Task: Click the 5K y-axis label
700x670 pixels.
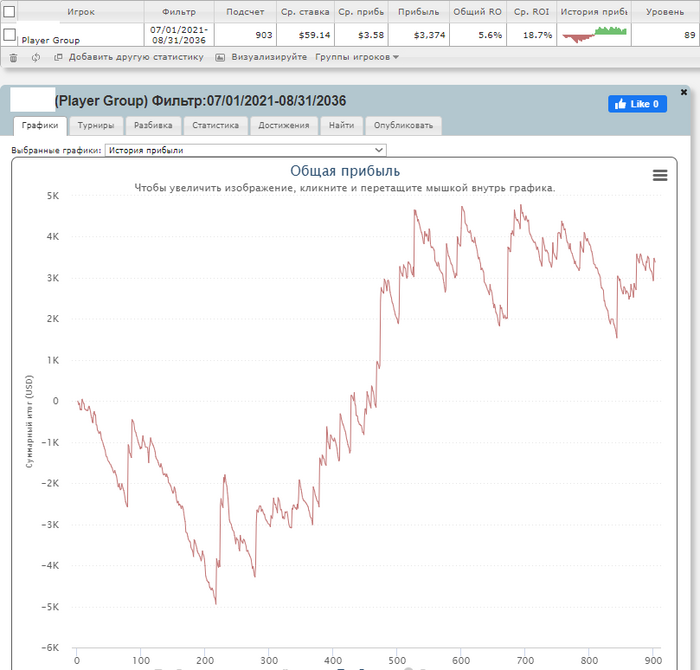Action: 53,196
